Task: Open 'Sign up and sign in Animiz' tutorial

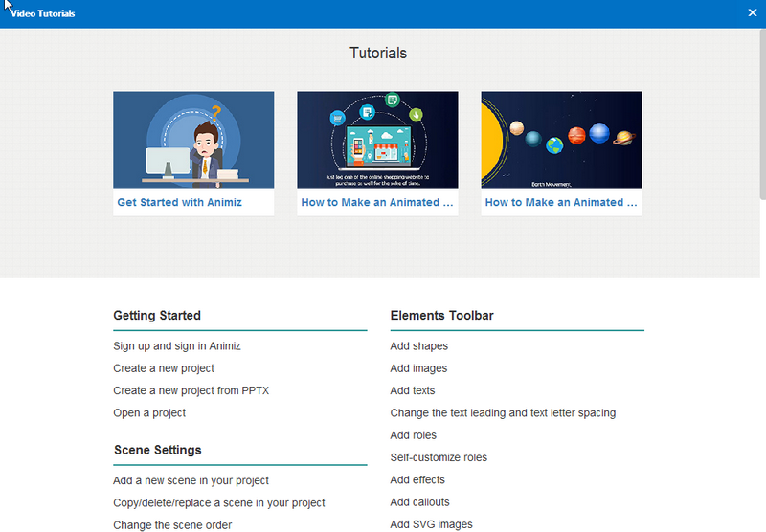Action: point(177,346)
